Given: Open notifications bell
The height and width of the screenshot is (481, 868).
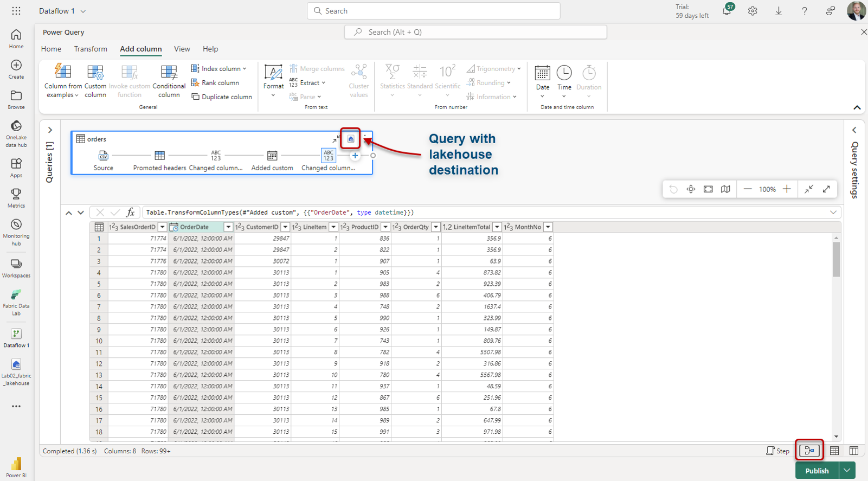Looking at the screenshot, I should [x=727, y=11].
